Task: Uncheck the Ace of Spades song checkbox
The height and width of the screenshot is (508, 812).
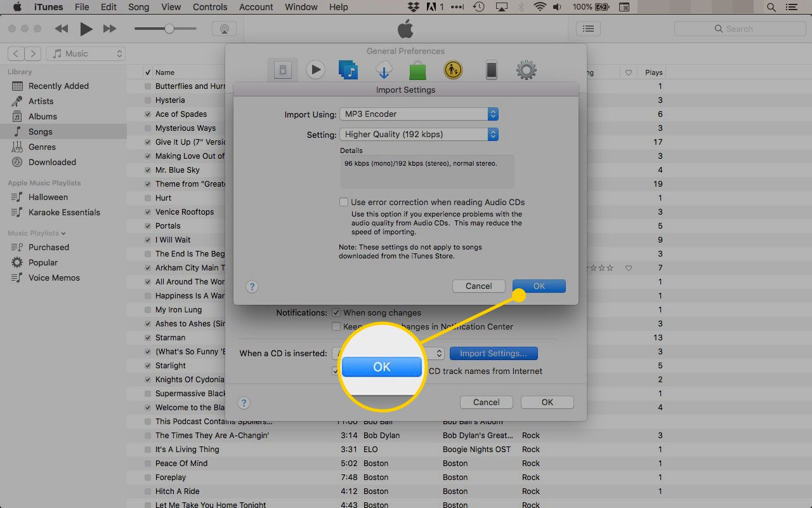Action: 148,114
